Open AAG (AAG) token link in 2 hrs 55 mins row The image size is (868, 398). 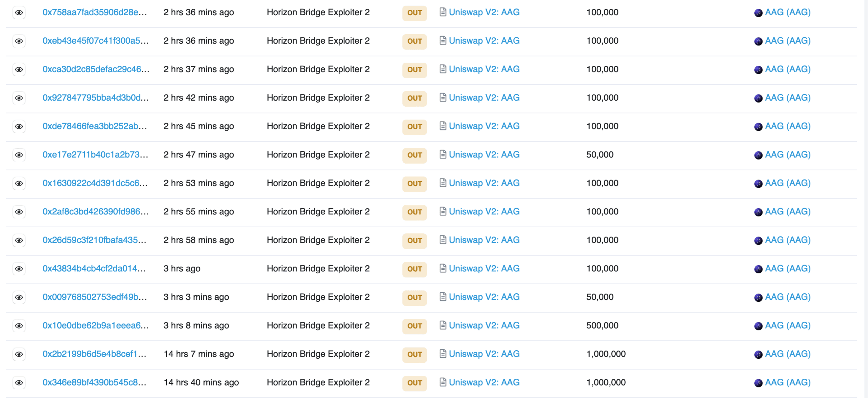[788, 211]
